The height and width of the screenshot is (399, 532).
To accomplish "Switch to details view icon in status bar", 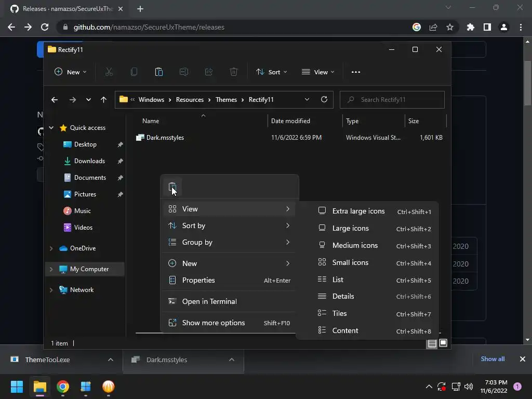I will pyautogui.click(x=432, y=343).
